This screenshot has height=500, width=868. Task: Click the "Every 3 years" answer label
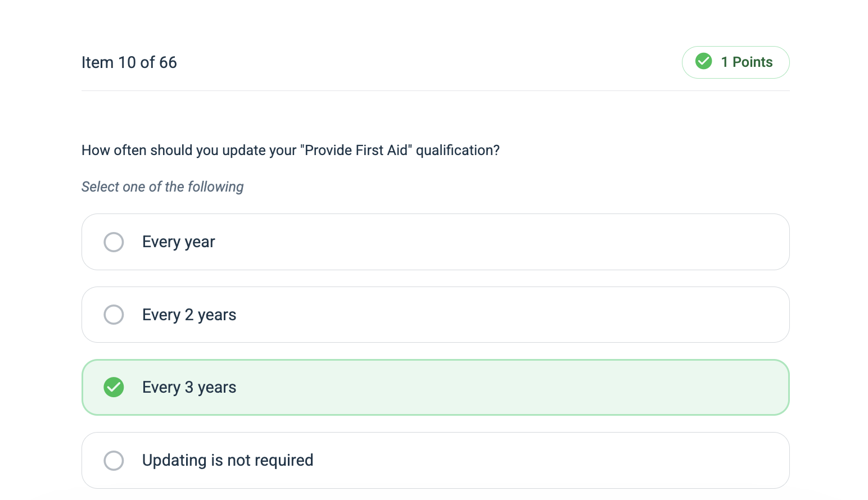click(189, 387)
